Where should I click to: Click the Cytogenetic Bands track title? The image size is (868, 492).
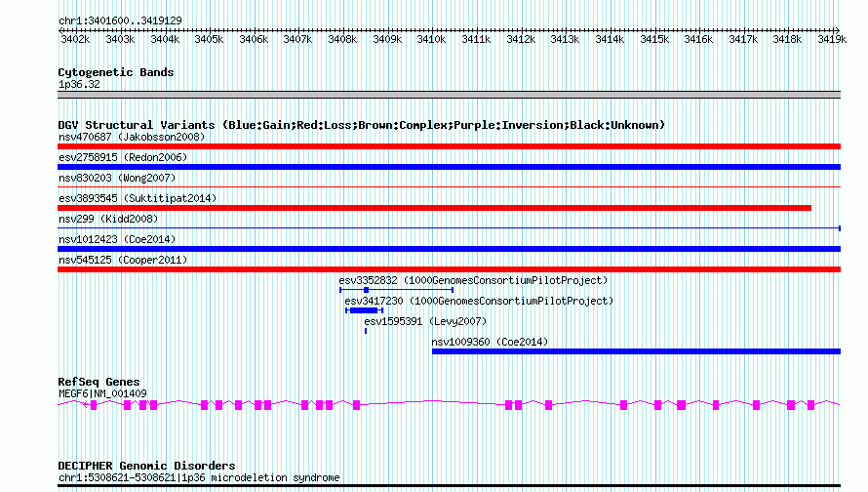pyautogui.click(x=116, y=72)
